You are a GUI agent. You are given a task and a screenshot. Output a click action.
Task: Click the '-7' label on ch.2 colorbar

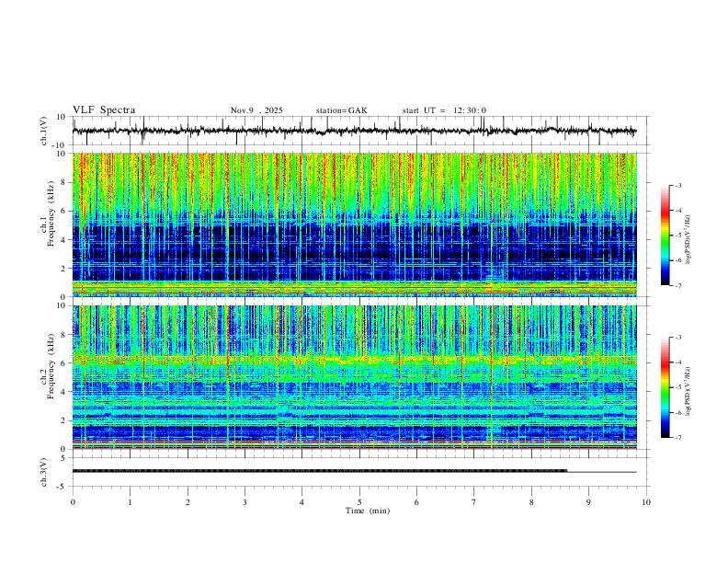pyautogui.click(x=677, y=437)
